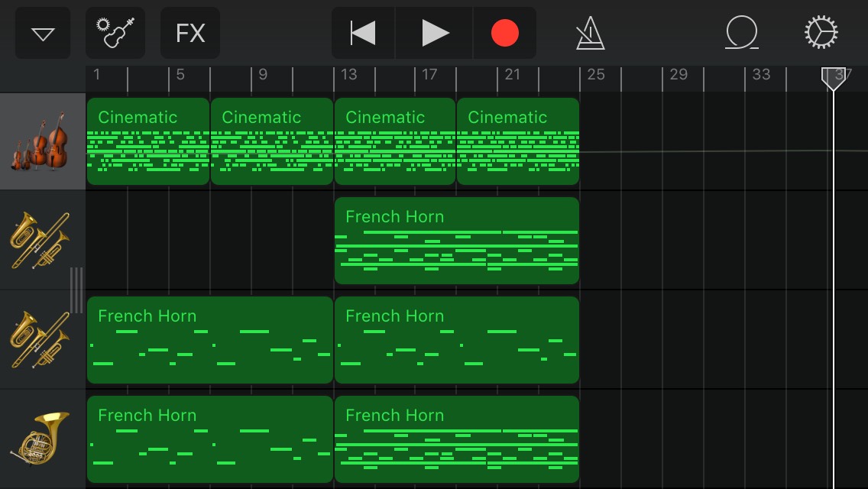Tap bar number 33 on the ruler

tap(761, 74)
